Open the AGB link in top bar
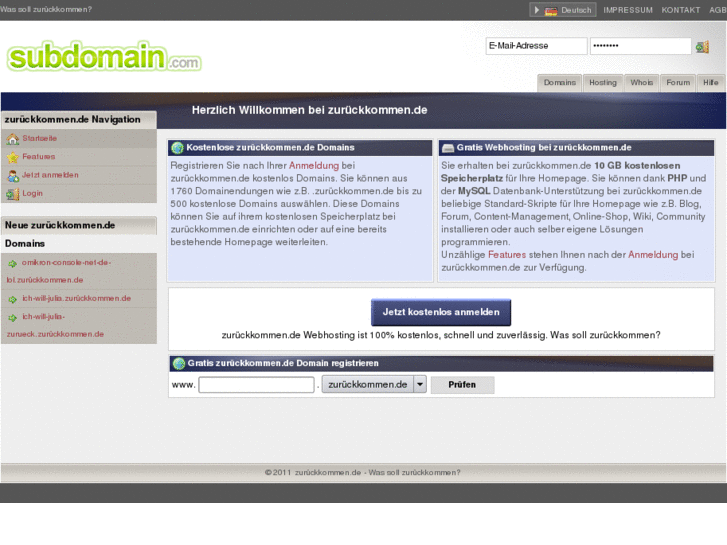 (x=718, y=10)
